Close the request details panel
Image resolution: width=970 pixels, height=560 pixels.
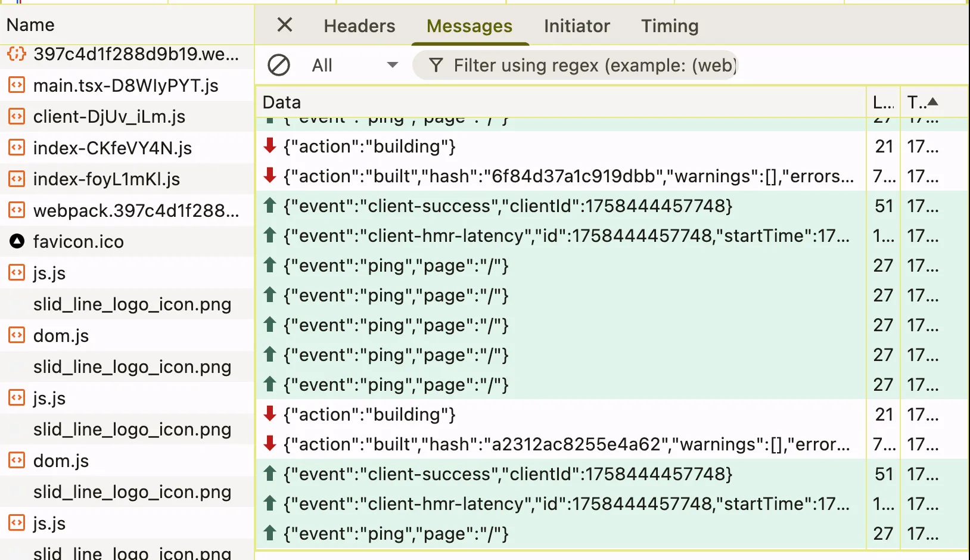click(285, 25)
